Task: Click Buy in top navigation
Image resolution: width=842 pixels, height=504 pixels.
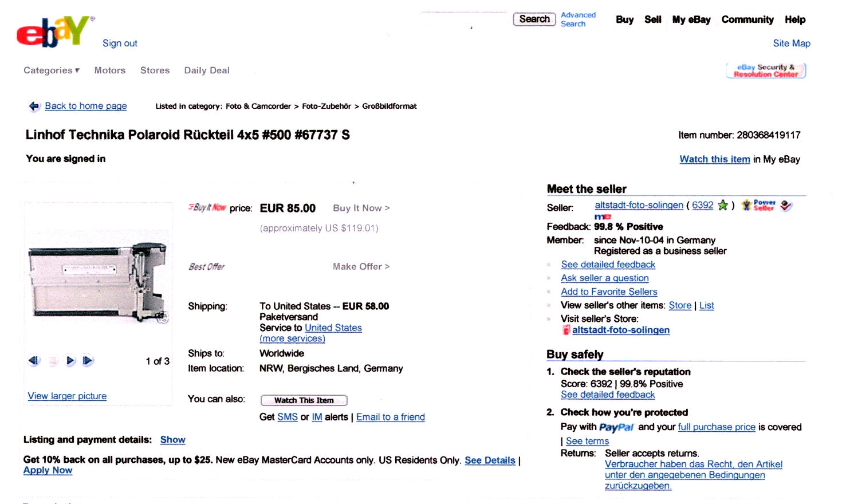Action: click(x=625, y=19)
